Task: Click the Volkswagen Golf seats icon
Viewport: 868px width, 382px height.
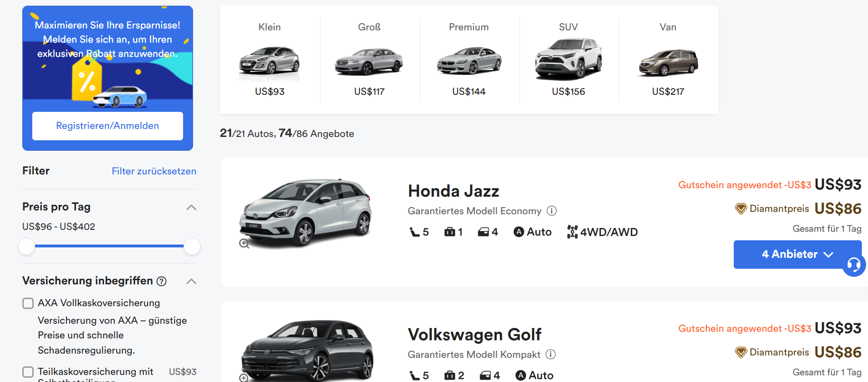Action: point(414,375)
